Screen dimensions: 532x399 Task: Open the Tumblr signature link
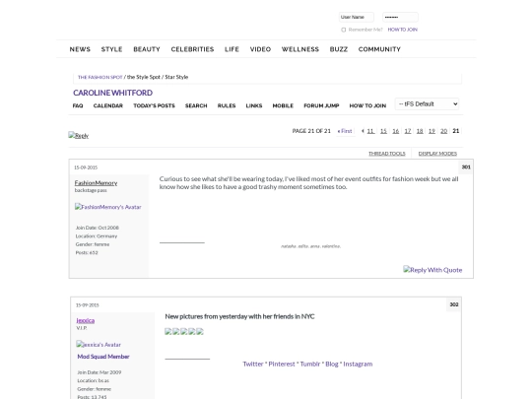(x=310, y=364)
